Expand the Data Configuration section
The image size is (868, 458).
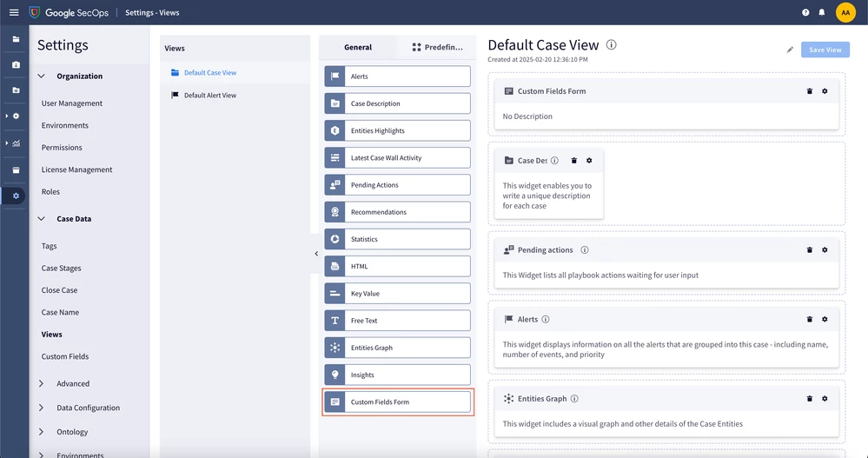click(41, 408)
